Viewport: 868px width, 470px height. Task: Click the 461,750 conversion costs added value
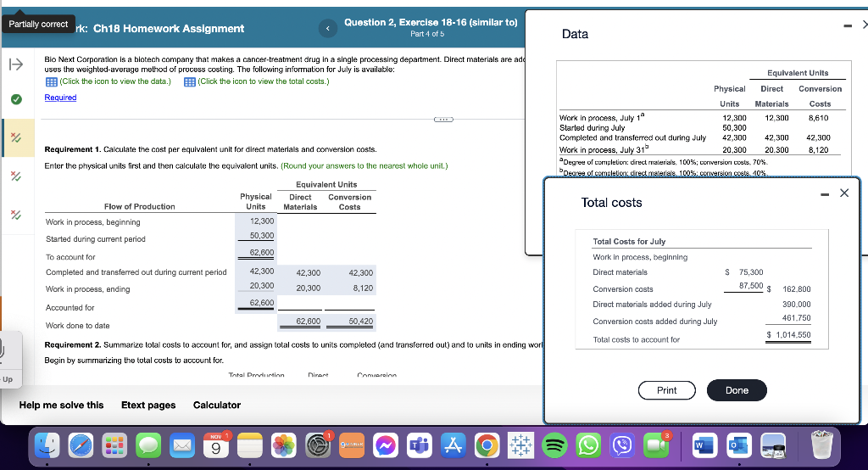(796, 318)
